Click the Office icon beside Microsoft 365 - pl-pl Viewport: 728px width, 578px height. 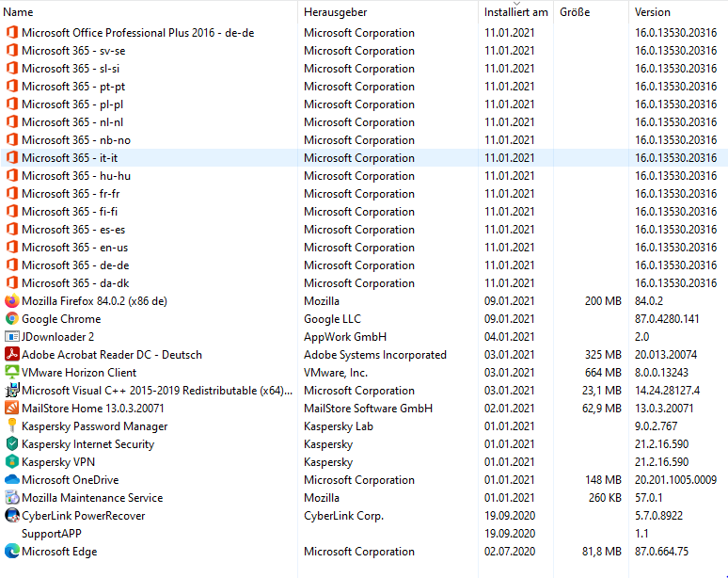pos(12,104)
